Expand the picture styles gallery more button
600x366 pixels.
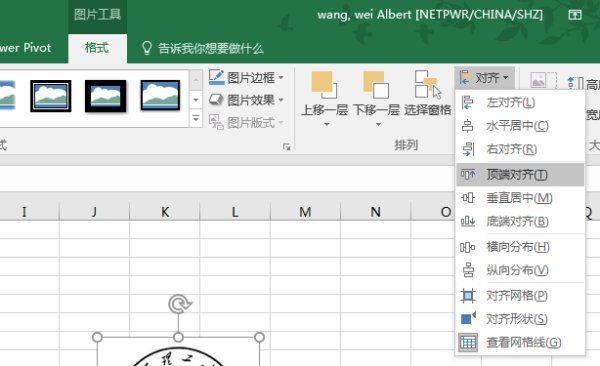(196, 118)
